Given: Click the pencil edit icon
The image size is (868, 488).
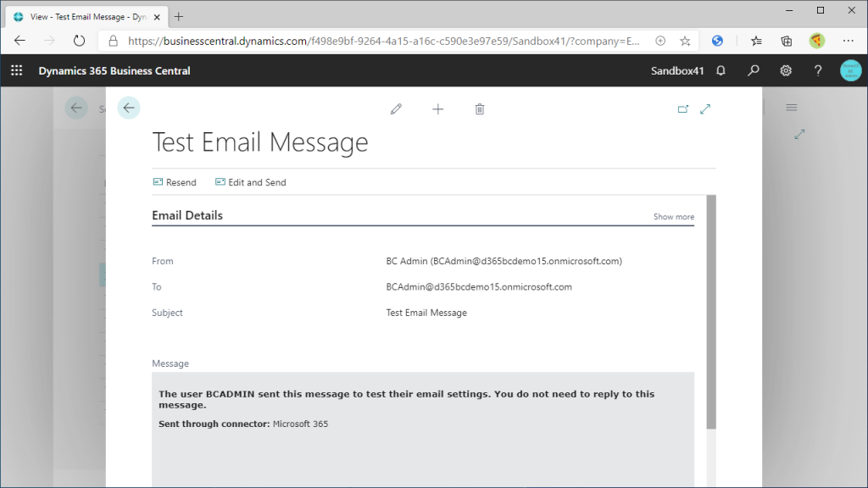Looking at the screenshot, I should pos(396,109).
